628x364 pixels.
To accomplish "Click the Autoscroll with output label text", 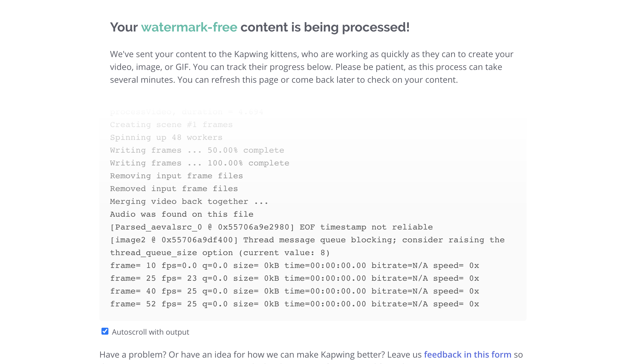I will (150, 332).
